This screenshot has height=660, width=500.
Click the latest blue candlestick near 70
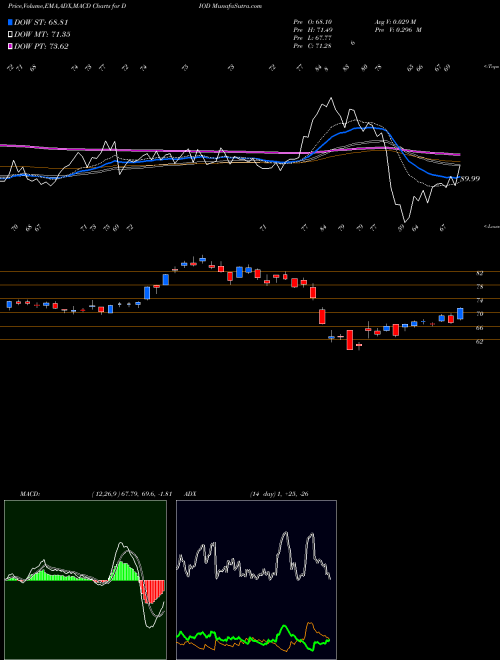pos(460,314)
